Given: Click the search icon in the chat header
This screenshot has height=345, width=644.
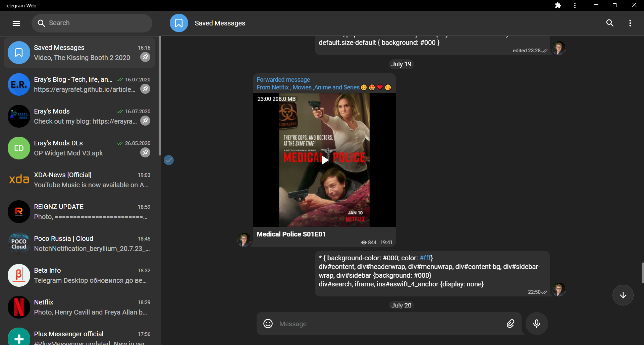Looking at the screenshot, I should tap(610, 23).
